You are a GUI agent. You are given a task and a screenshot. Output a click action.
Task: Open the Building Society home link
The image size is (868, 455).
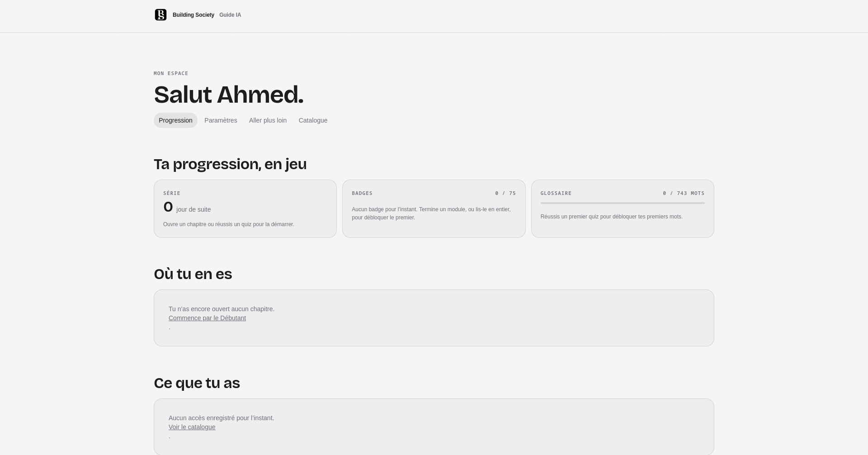[x=193, y=15]
